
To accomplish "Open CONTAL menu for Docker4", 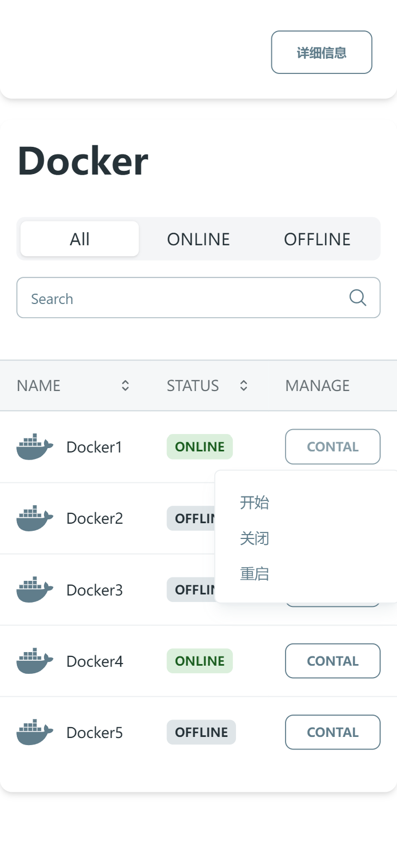I will (x=333, y=661).
